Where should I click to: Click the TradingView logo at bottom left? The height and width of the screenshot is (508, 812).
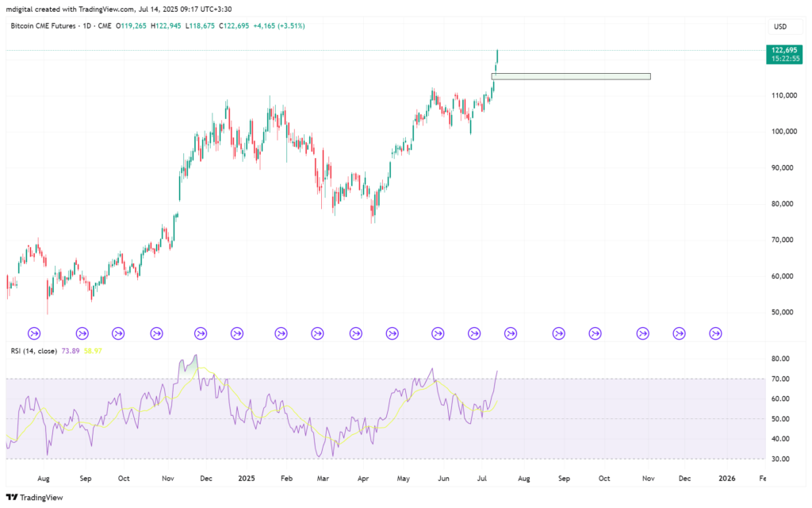pyautogui.click(x=31, y=497)
